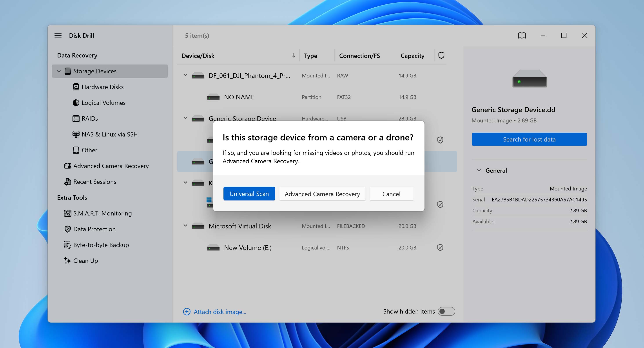Click the NAS & Linux via SSH icon
Screen dimensions: 644x348
76,134
